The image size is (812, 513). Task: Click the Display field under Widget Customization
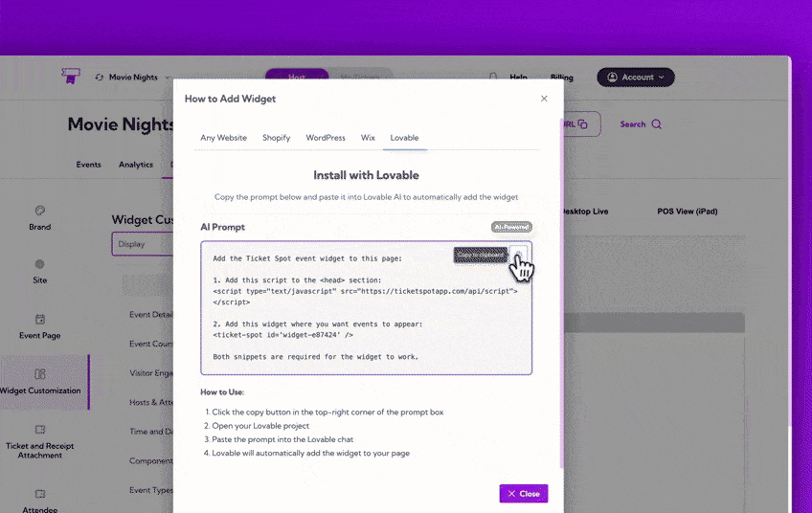[143, 244]
